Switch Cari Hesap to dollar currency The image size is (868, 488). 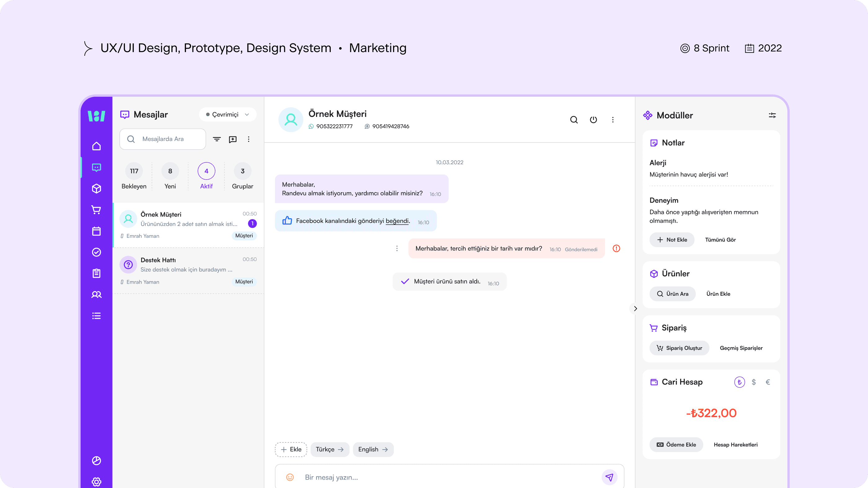tap(754, 382)
